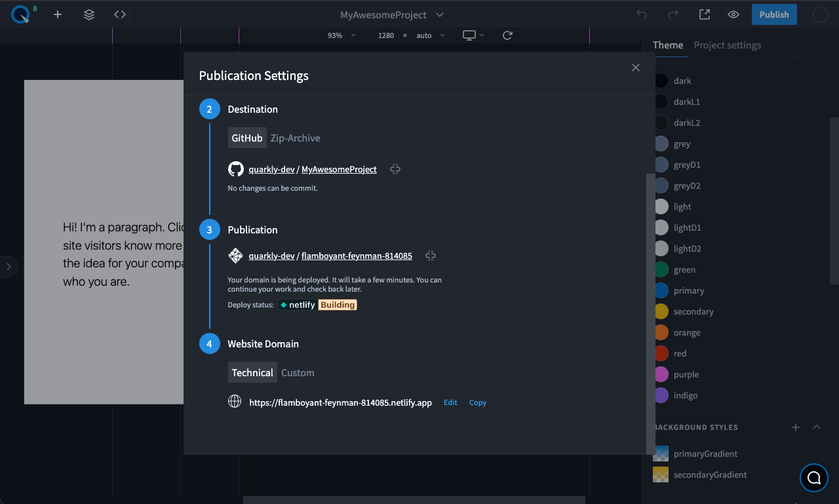The image size is (839, 504).
Task: Click the redo arrow icon
Action: [673, 14]
